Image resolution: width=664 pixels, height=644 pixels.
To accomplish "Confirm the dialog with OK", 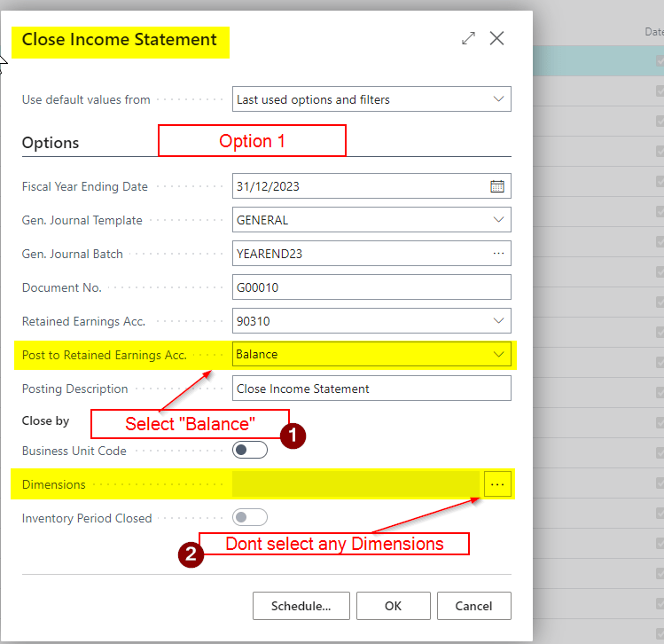I will (393, 607).
